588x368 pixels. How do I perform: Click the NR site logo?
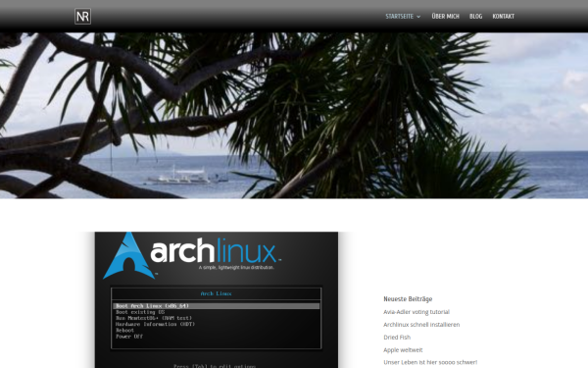pyautogui.click(x=82, y=17)
